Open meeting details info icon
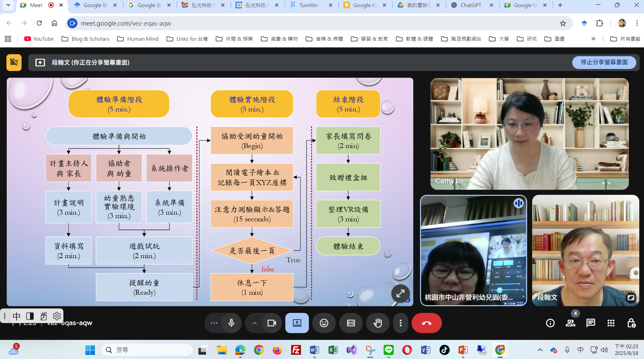Screen dimensions: 644x359 point(550,323)
